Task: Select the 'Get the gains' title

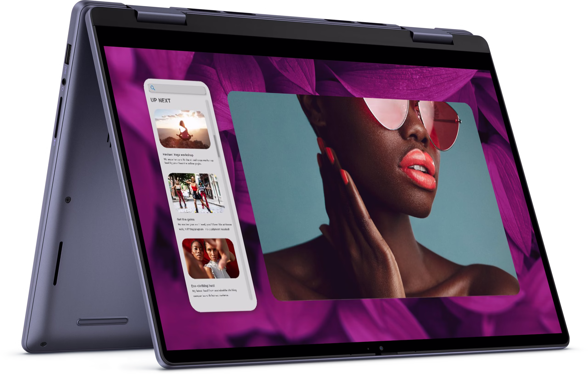Action: pos(186,219)
